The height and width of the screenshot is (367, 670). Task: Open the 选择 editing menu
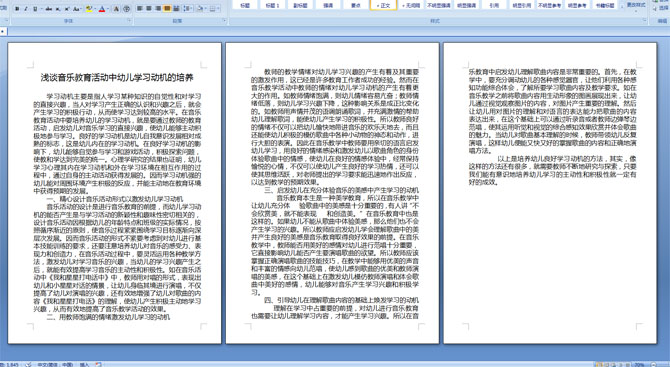[662, 9]
